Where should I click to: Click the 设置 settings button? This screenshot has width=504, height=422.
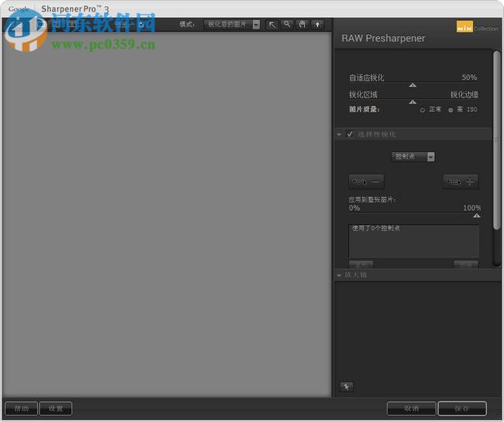(x=56, y=409)
